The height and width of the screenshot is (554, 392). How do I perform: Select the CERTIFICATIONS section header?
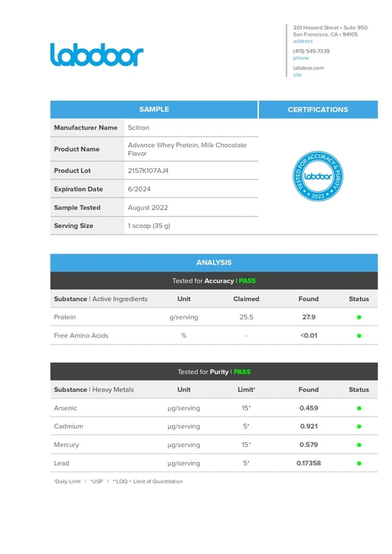318,110
